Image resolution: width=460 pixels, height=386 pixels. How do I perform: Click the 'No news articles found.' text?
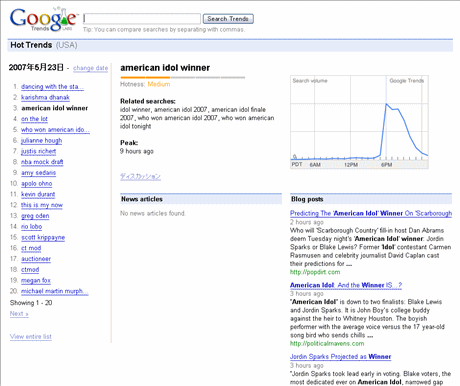[153, 213]
